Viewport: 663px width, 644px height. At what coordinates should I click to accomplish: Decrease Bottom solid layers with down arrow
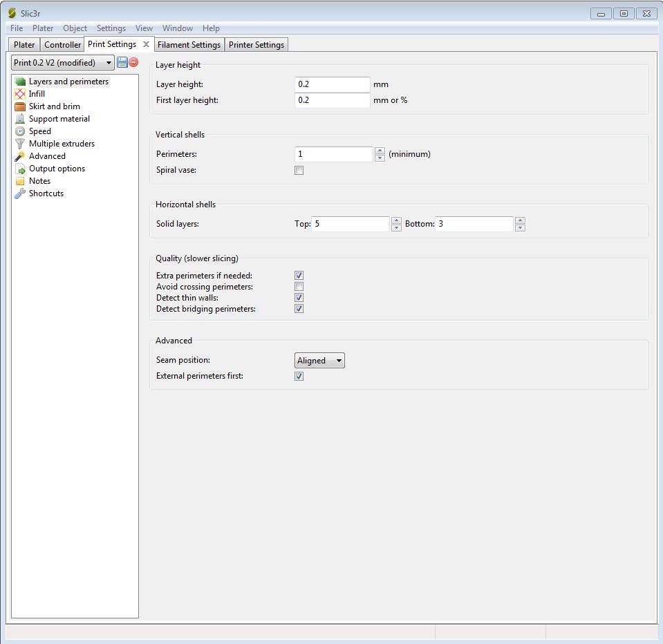pyautogui.click(x=520, y=227)
